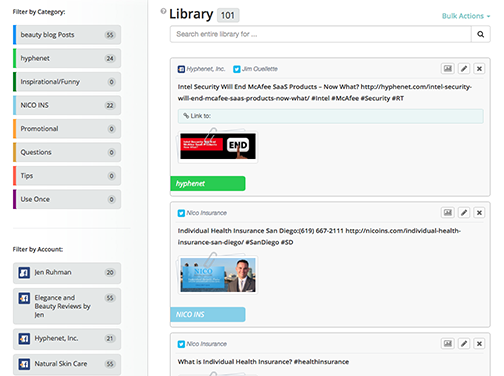Screen dimensions: 504x376
Task: Click the search magnifier icon button
Action: [480, 34]
